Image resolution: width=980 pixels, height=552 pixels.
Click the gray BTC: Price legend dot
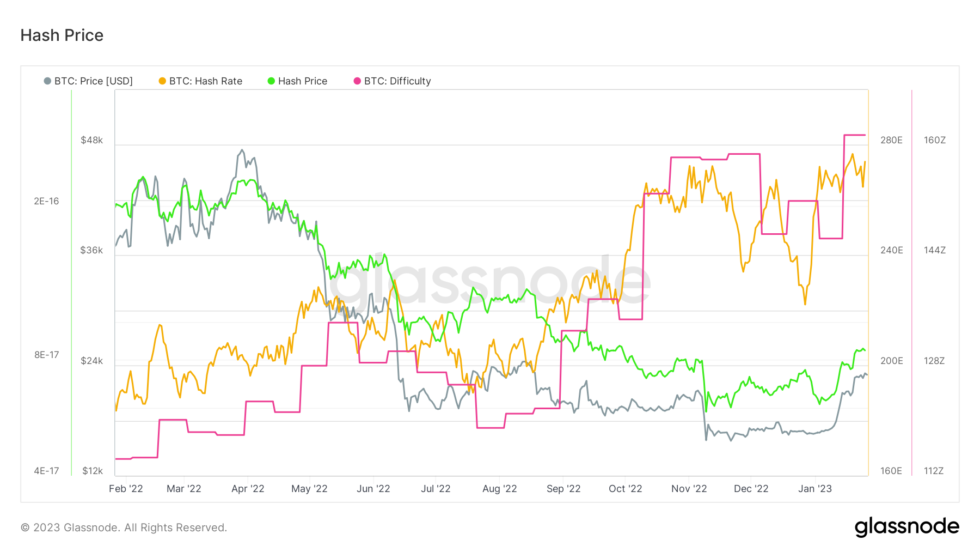(x=47, y=81)
